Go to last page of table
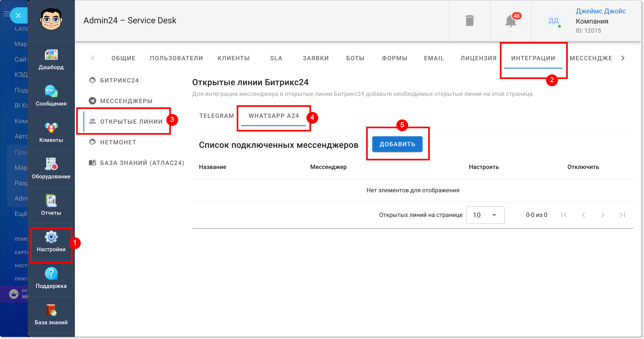Image resolution: width=644 pixels, height=339 pixels. (x=623, y=215)
